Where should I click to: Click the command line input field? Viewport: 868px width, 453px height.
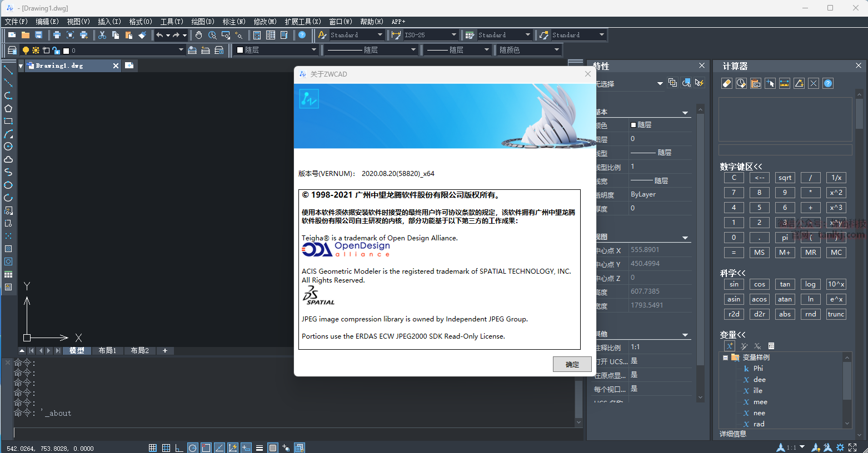click(295, 433)
